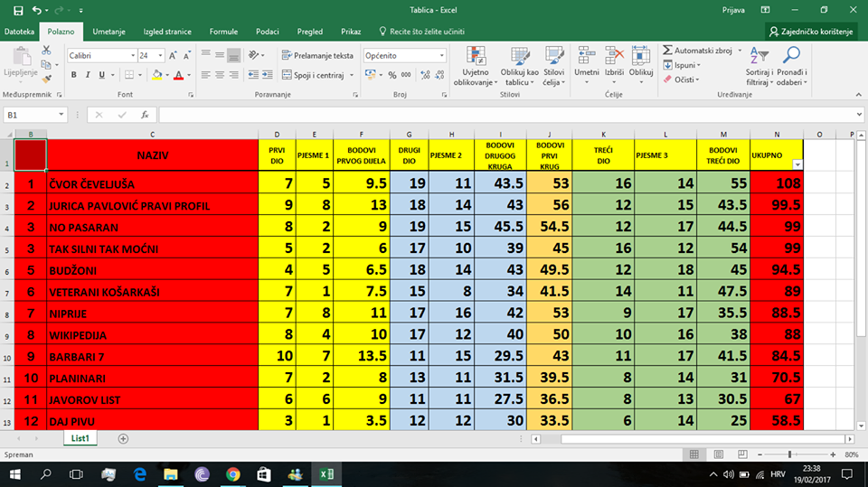Toggle Bold formatting
Screen dimensions: 868x487
coord(74,75)
